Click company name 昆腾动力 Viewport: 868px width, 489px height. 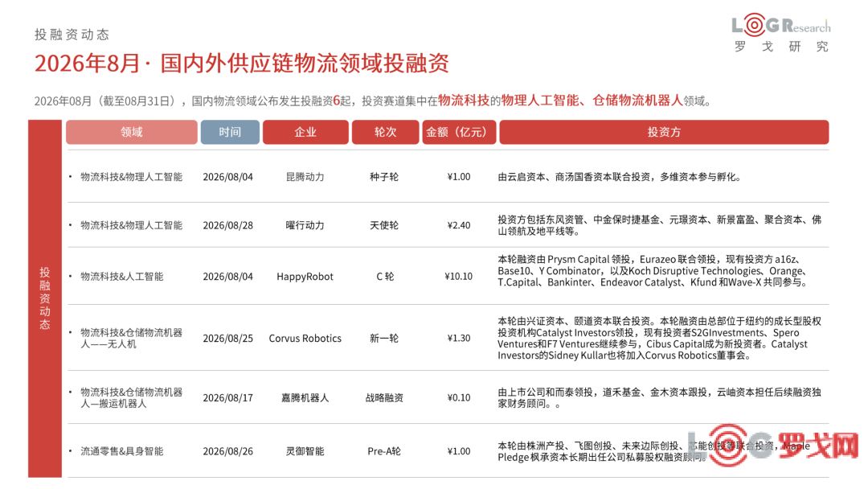(x=305, y=177)
